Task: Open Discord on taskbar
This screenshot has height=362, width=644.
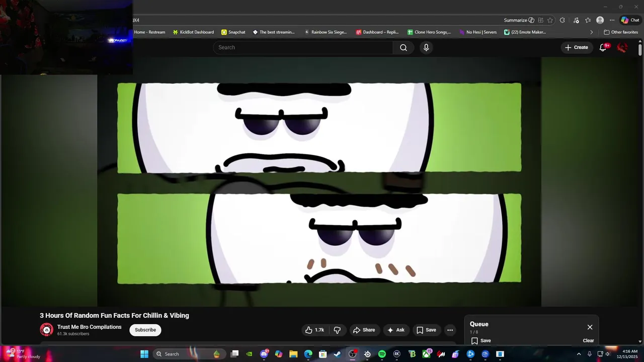Action: [264, 354]
